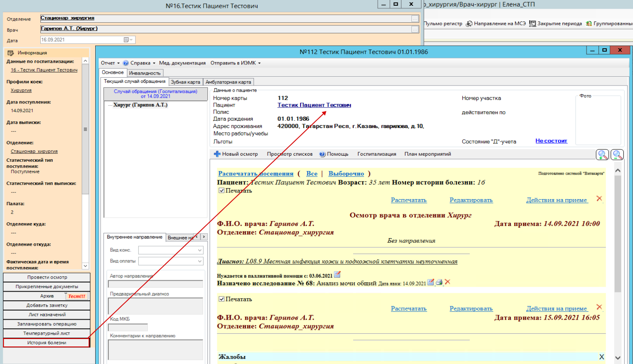The width and height of the screenshot is (633, 364).
Task: Click link 16 - Тестик Пациент Тестович
Action: pyautogui.click(x=44, y=70)
